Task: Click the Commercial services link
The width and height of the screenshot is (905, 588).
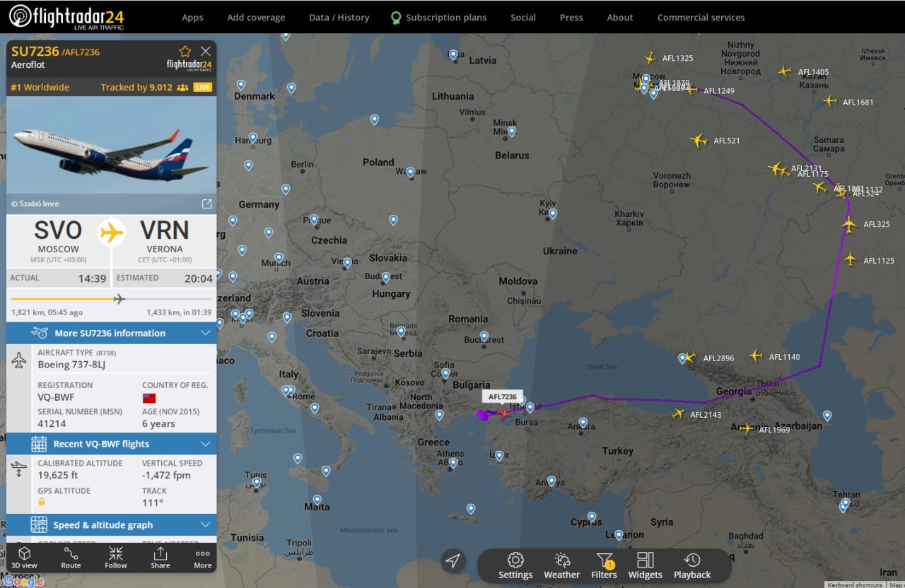Action: click(x=701, y=18)
